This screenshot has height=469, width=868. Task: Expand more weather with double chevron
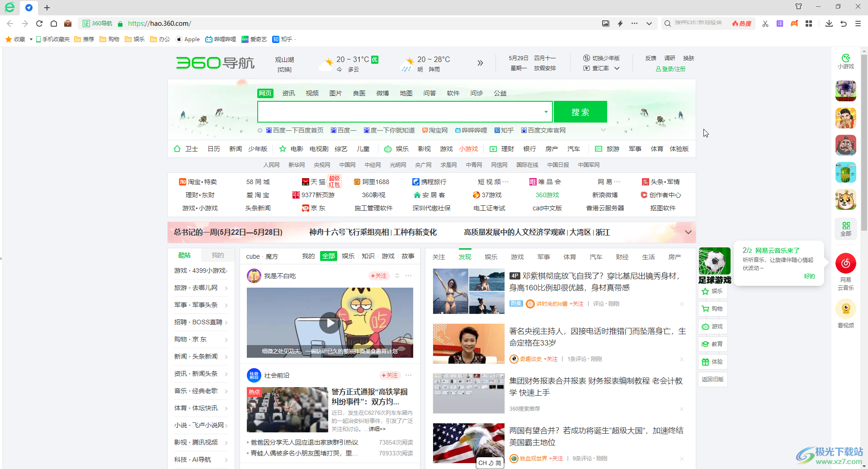click(480, 63)
